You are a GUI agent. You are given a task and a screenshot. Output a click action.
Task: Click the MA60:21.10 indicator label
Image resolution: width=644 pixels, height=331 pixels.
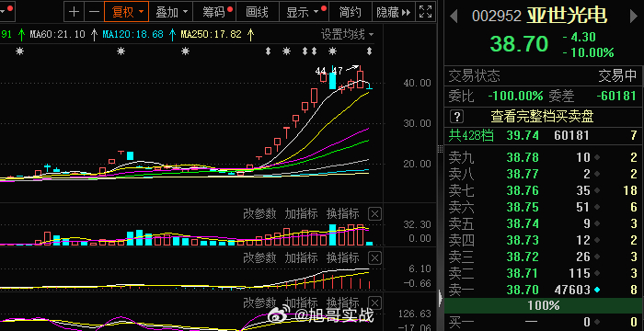(57, 35)
